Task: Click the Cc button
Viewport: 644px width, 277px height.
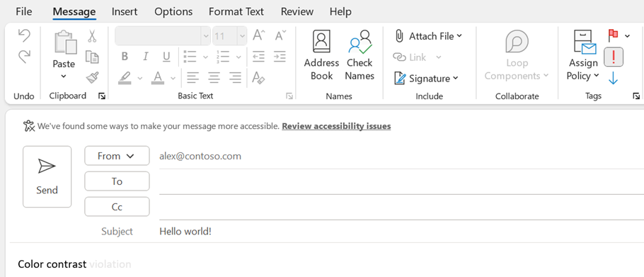Action: tap(117, 207)
